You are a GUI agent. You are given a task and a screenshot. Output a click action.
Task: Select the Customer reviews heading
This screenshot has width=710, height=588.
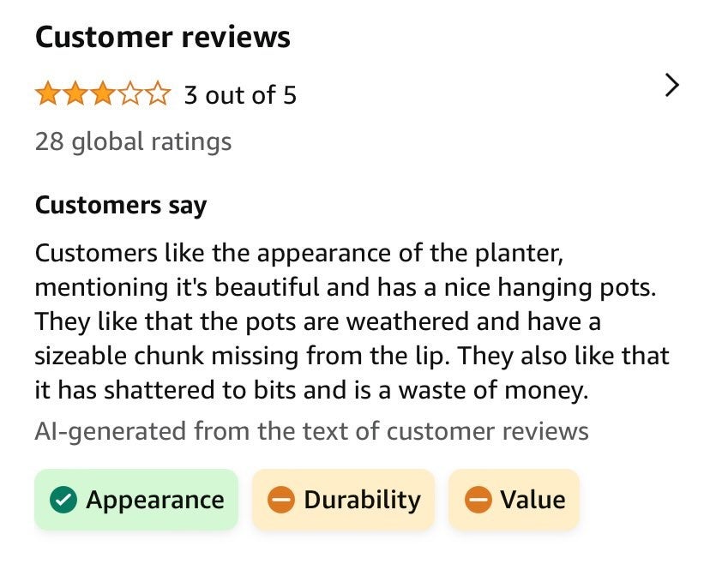tap(163, 36)
